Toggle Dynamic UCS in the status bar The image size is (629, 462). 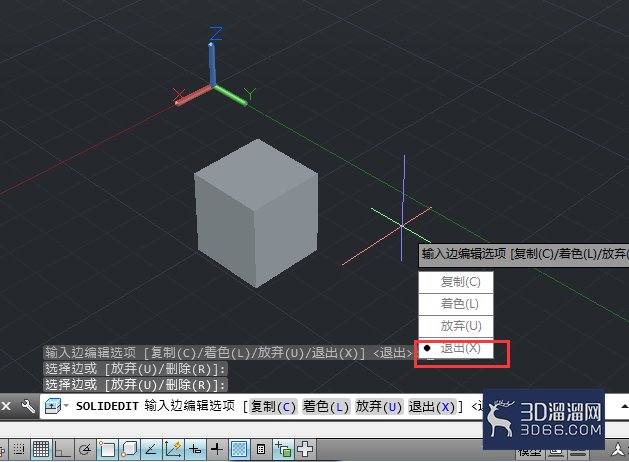173,449
